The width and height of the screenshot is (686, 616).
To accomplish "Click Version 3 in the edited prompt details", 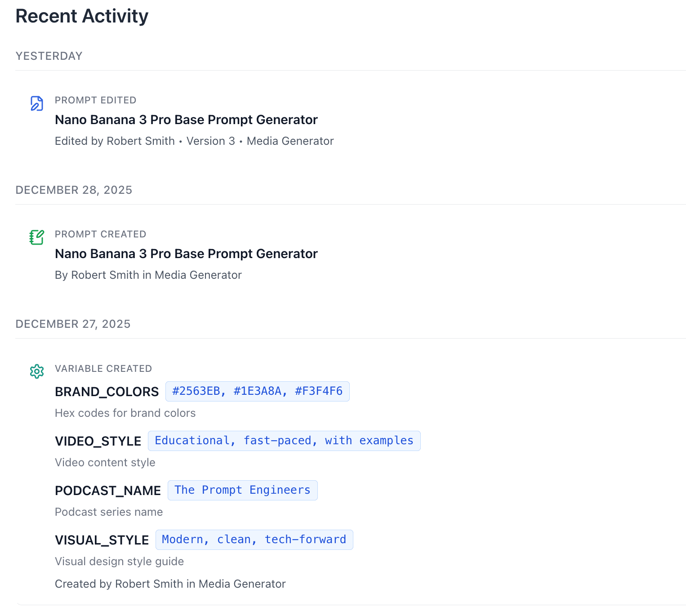I will point(210,141).
